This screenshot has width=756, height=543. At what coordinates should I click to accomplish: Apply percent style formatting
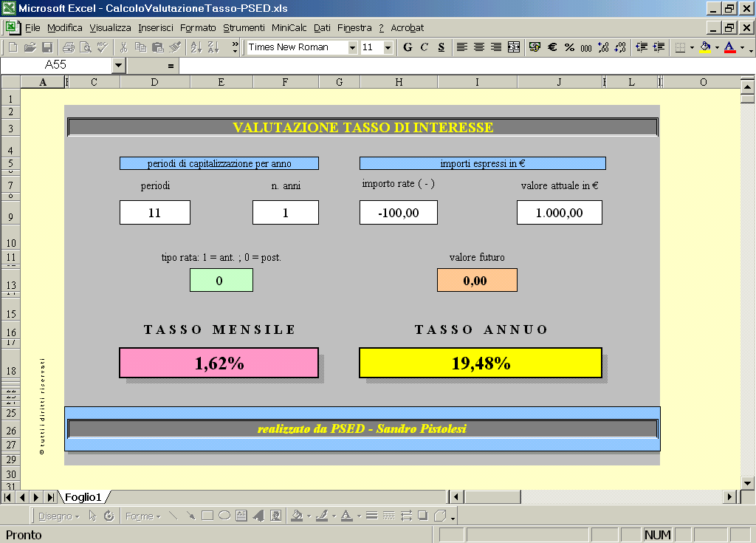(x=569, y=47)
